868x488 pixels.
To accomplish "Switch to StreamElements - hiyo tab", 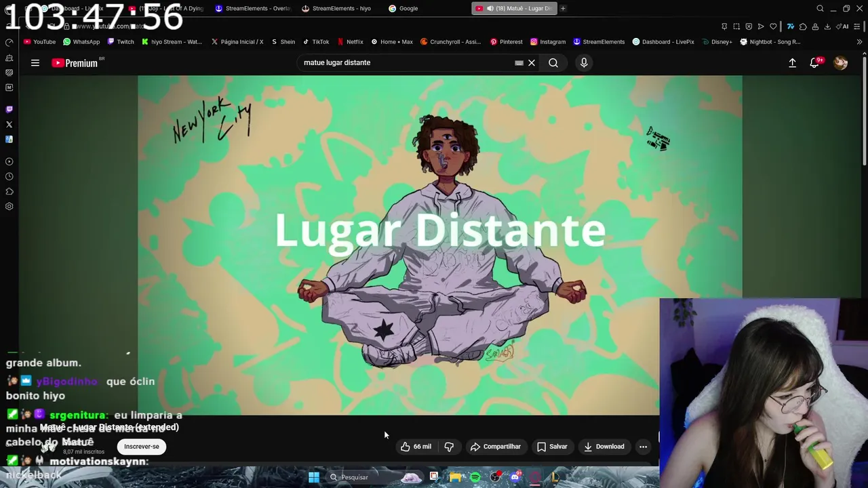I will click(337, 8).
